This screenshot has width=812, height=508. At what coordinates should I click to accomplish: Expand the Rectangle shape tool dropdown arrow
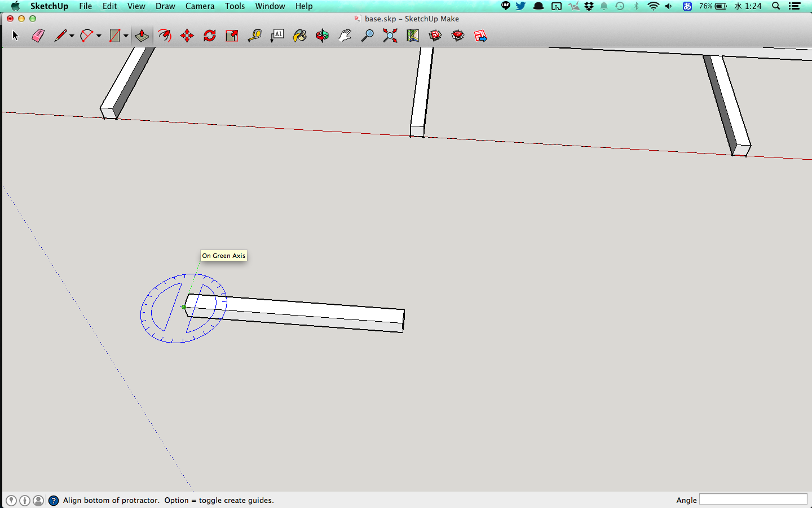(126, 36)
